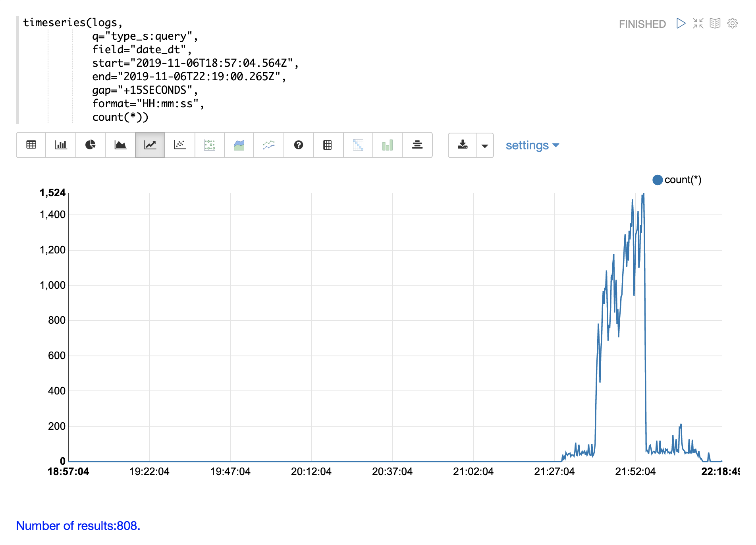Switch to table view icon

pyautogui.click(x=31, y=145)
